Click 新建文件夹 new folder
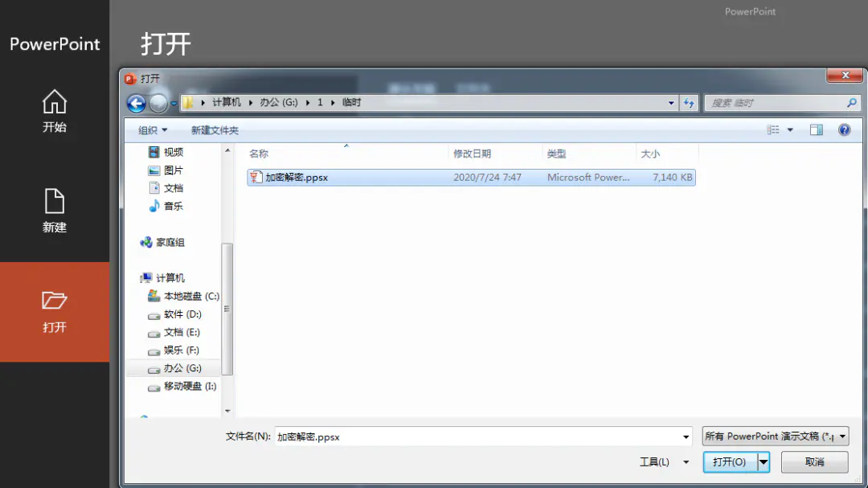 click(x=215, y=130)
